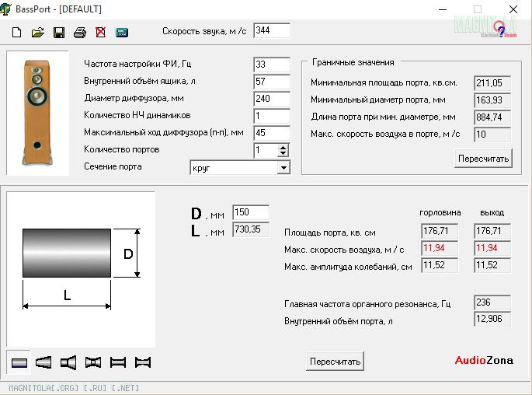Click the выход column header
Viewport: 532px width, 395px height.
pos(492,213)
